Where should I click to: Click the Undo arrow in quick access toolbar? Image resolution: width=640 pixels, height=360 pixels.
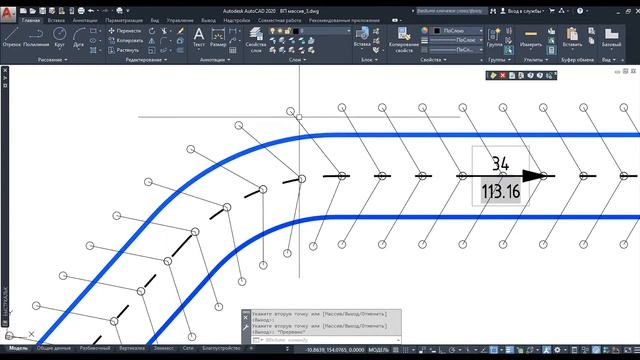[x=91, y=11]
